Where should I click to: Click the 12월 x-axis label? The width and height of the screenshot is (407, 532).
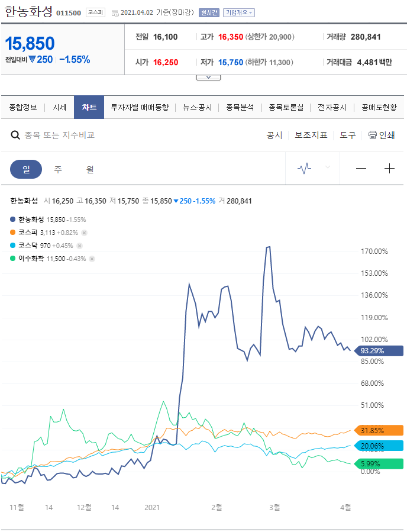coord(84,508)
